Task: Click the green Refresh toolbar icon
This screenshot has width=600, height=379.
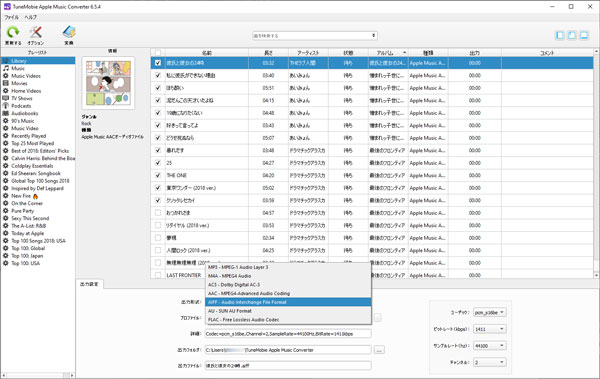Action: (13, 32)
